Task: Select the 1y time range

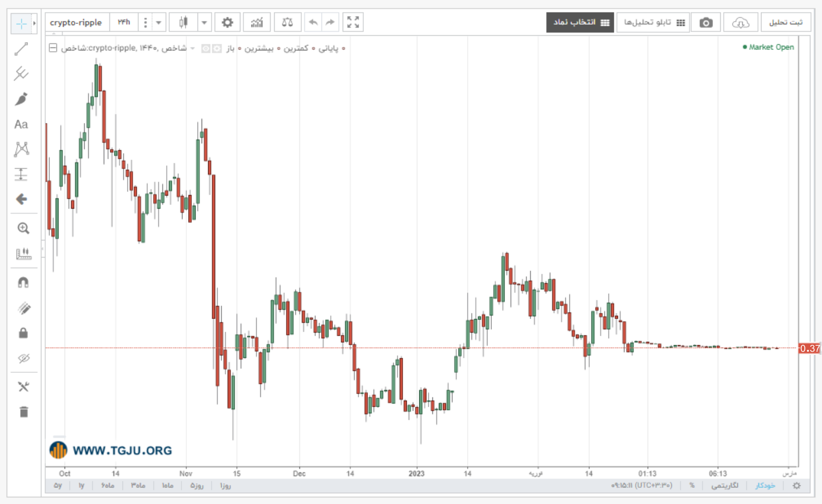Action: [x=81, y=485]
